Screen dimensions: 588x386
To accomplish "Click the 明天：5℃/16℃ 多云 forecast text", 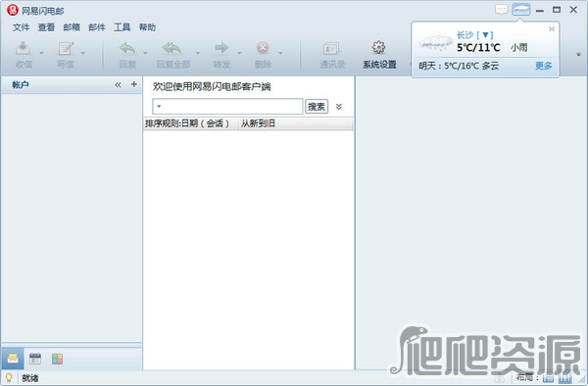I will click(x=459, y=66).
